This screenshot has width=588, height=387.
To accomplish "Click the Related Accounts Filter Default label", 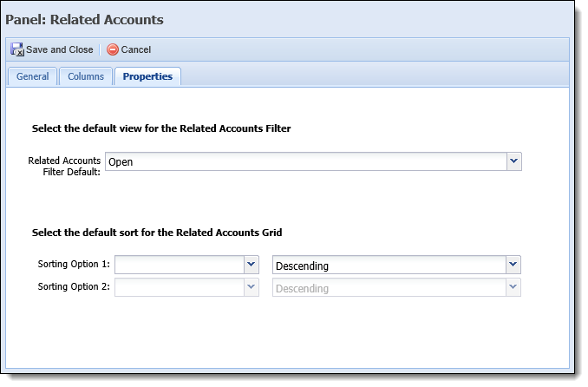I will [x=64, y=167].
